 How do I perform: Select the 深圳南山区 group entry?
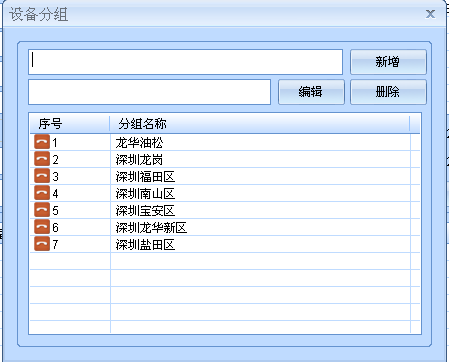(145, 194)
